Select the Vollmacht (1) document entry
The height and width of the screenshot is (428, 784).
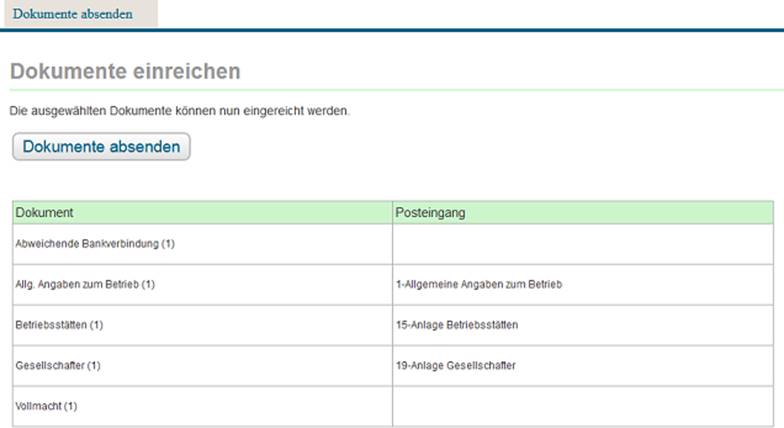[x=46, y=407]
